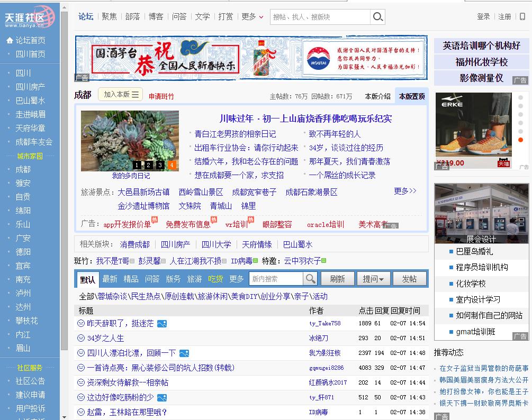Screen dimensions: 532x420
Task: Click the list icon on 加入本版 button
Action: coord(135,95)
